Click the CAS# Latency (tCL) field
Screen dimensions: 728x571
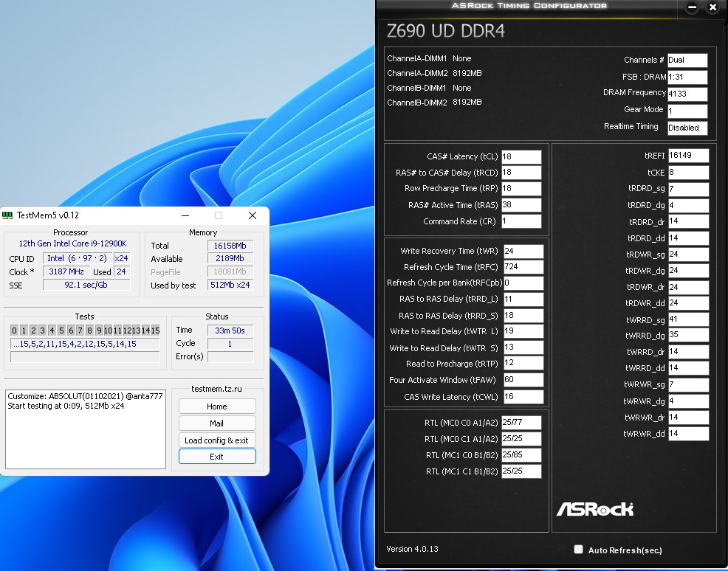521,157
